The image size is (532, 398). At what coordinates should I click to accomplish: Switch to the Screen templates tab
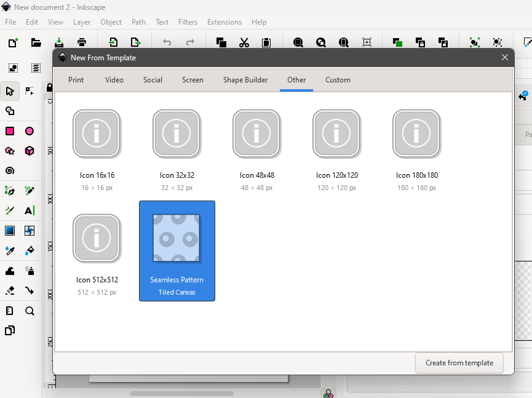pyautogui.click(x=193, y=80)
